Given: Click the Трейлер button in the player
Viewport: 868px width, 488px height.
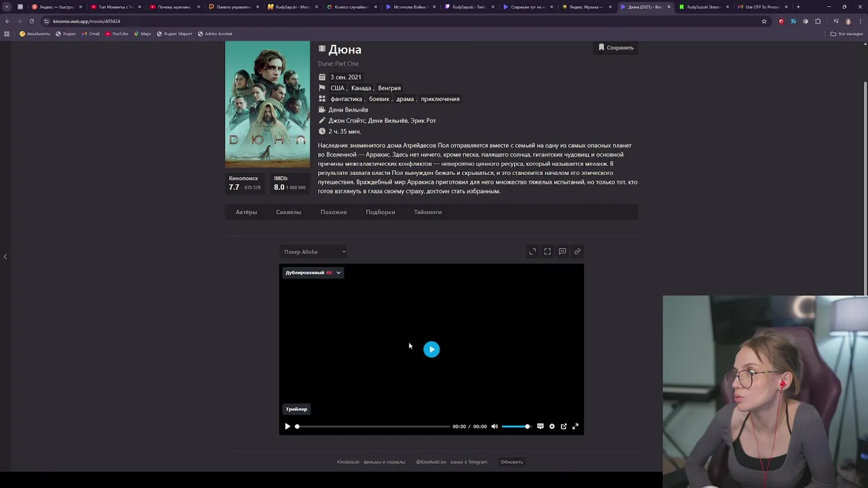Looking at the screenshot, I should tap(296, 409).
